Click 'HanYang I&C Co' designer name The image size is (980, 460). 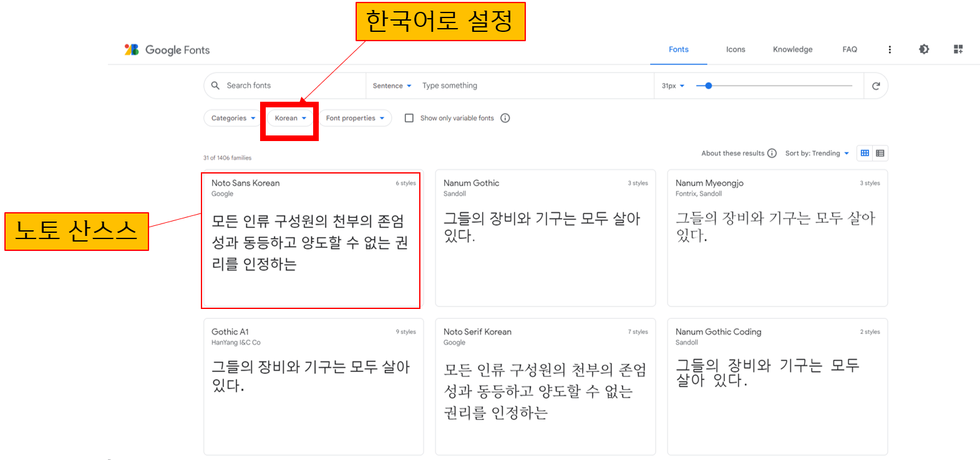(x=236, y=343)
